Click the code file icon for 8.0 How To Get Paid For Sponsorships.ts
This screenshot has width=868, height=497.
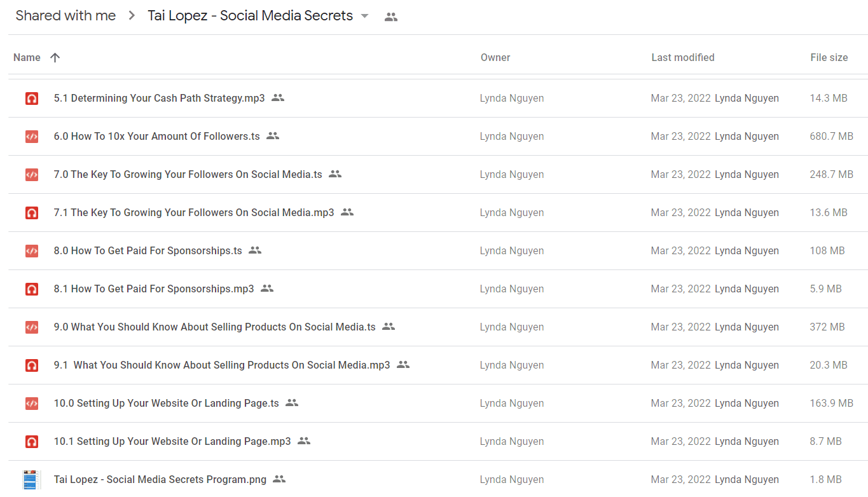tap(31, 250)
